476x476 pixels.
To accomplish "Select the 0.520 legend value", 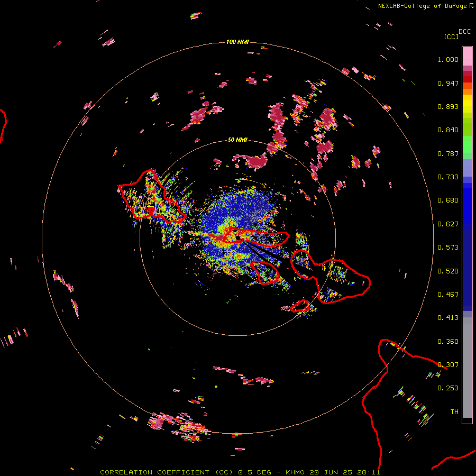I will click(x=448, y=271).
